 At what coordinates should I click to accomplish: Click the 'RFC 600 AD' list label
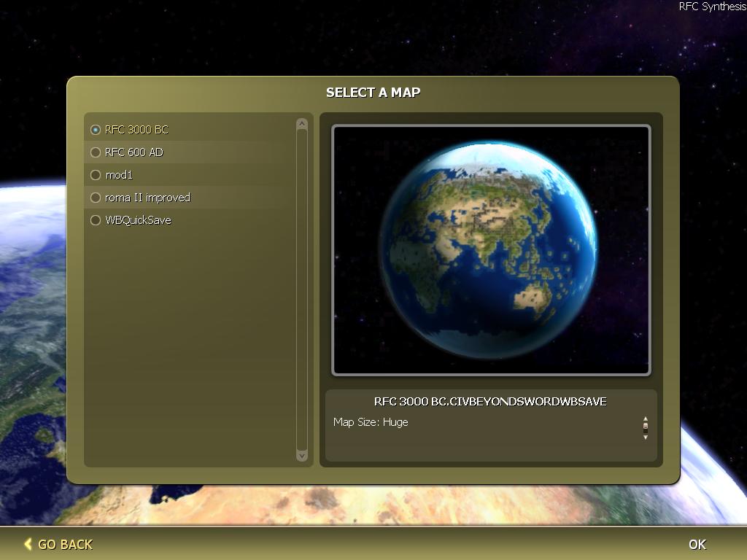pyautogui.click(x=134, y=152)
